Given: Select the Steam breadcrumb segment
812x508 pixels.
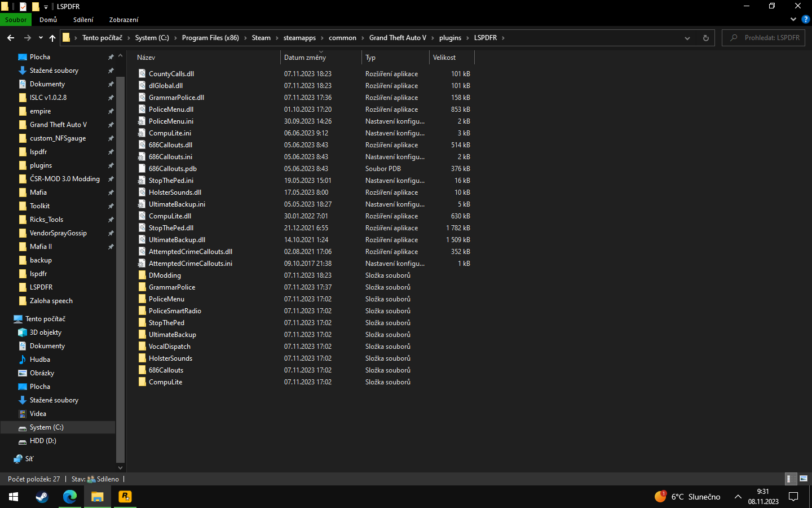Looking at the screenshot, I should click(261, 38).
